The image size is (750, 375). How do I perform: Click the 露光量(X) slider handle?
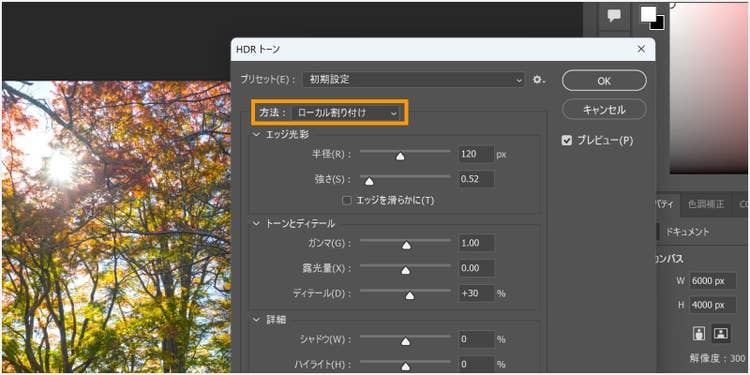click(406, 271)
